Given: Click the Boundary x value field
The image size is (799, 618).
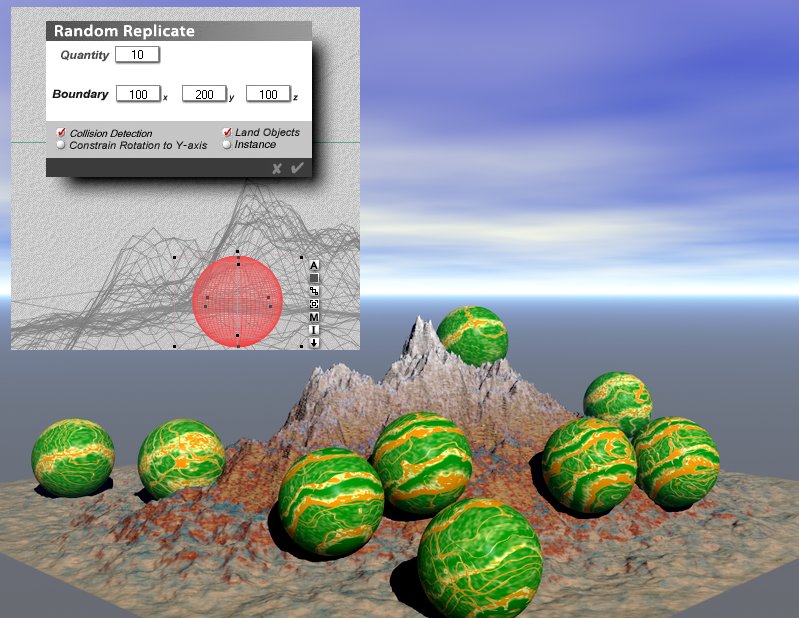Looking at the screenshot, I should (x=139, y=94).
